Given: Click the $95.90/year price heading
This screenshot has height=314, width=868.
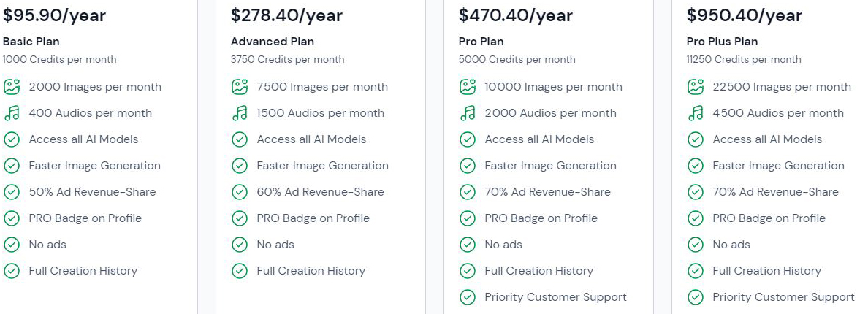Looking at the screenshot, I should [x=54, y=15].
